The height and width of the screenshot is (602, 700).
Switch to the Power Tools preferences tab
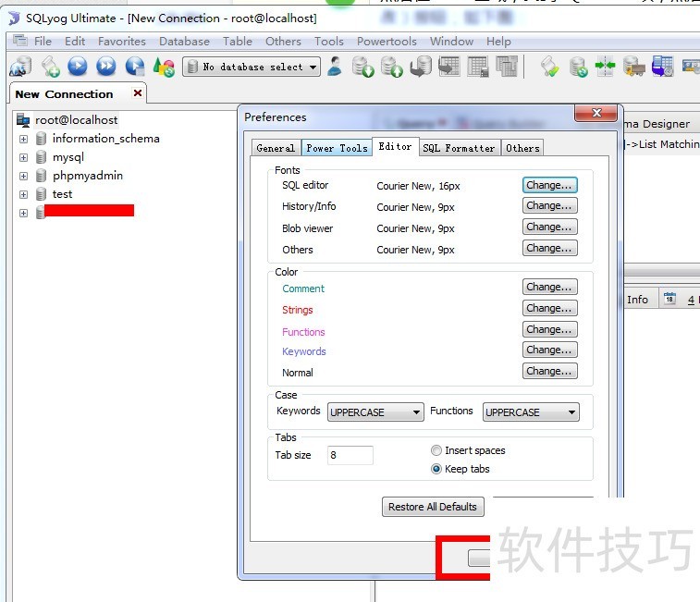(x=337, y=148)
